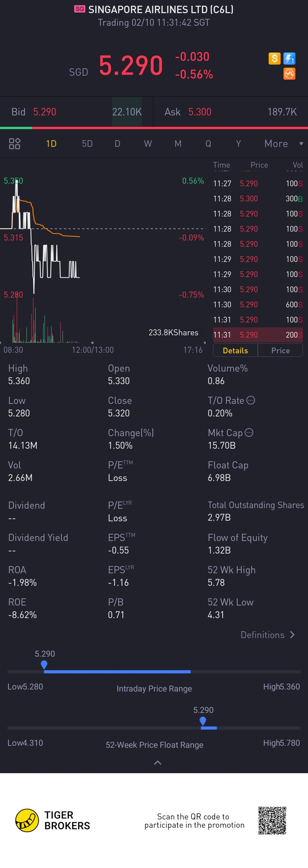Image resolution: width=308 pixels, height=868 pixels.
Task: Switch to the weekly W chart tab
Action: tap(148, 144)
